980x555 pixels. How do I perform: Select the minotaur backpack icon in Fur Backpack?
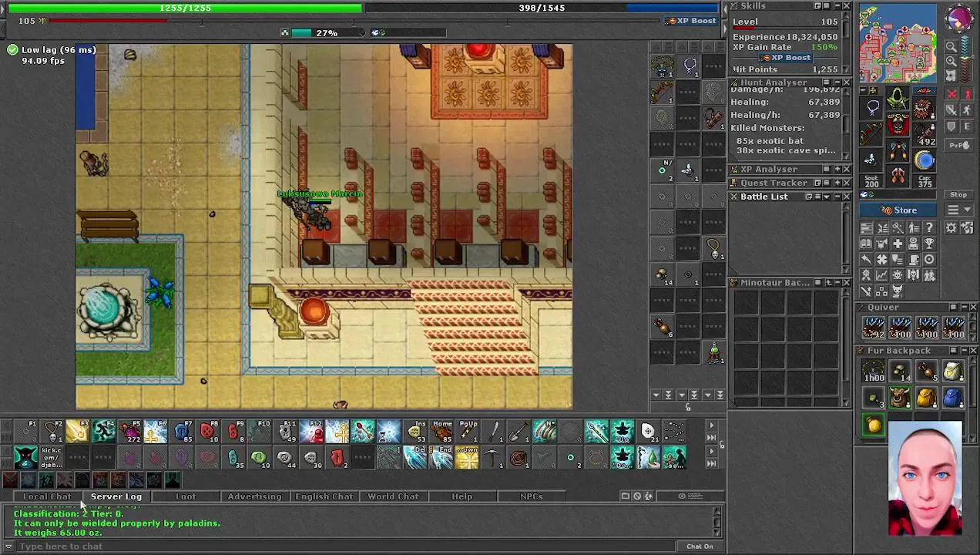pos(899,398)
